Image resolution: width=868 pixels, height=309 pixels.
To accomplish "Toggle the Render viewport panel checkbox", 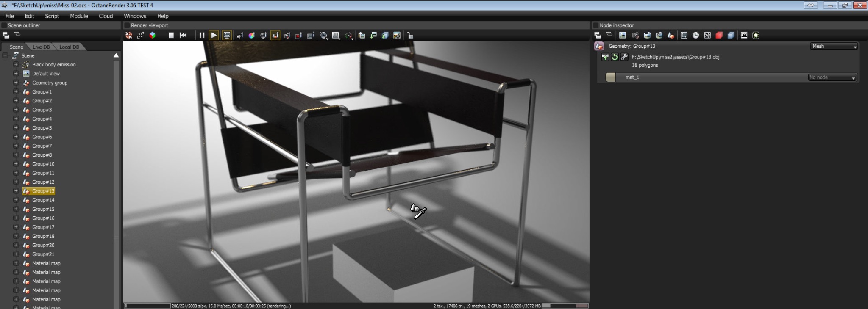I will coord(126,25).
